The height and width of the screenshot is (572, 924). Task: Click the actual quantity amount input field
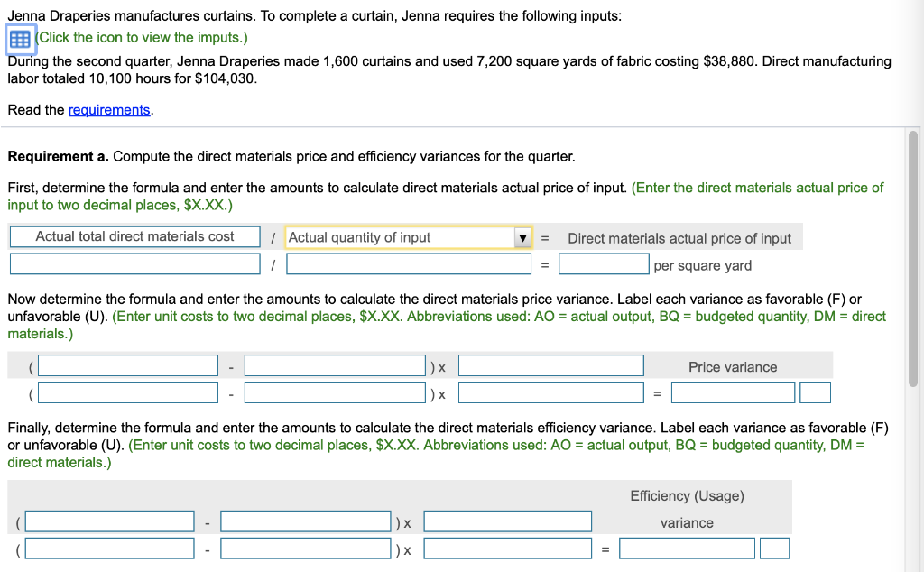(408, 264)
